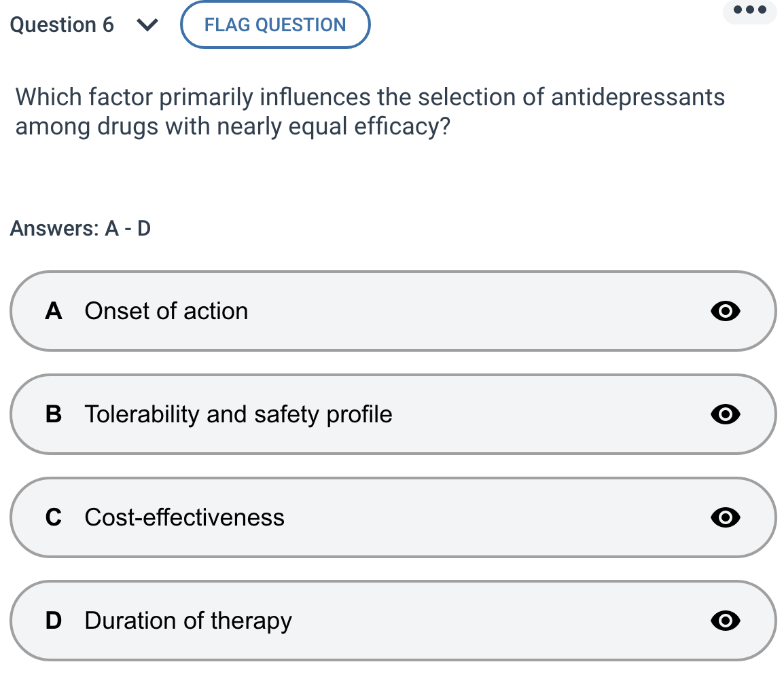Click the "Question 6" heading label

(63, 25)
